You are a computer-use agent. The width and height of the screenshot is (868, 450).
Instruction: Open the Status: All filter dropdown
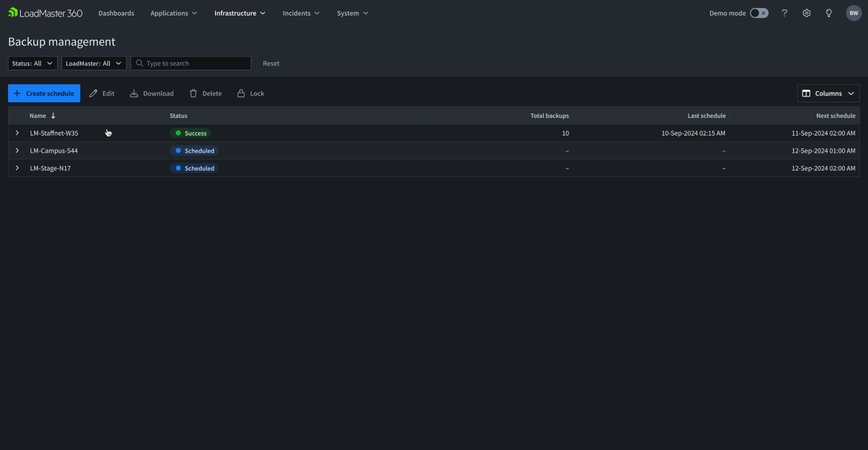33,64
